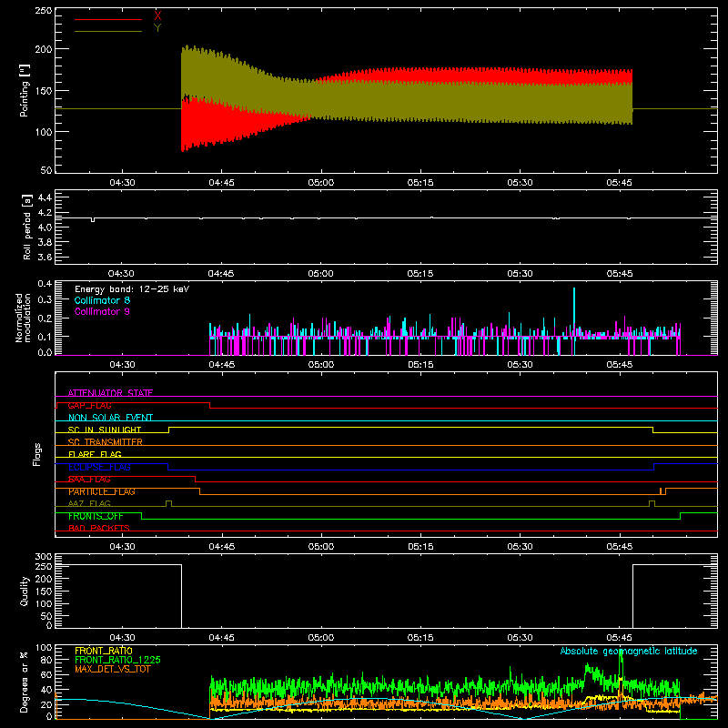The height and width of the screenshot is (728, 728).
Task: Click the orange MAX_DET_VS_TOT legend entry
Action: (113, 669)
